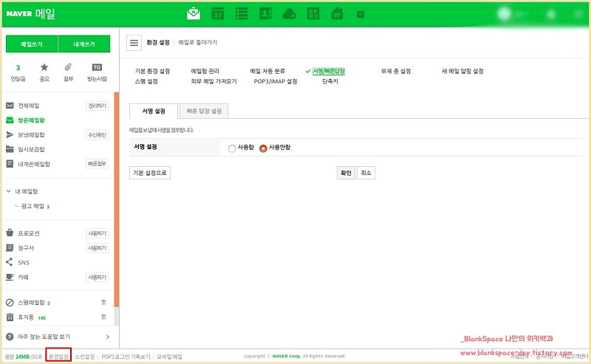Open the 휴지통 trash folder
This screenshot has height=364, width=591.
[26, 317]
